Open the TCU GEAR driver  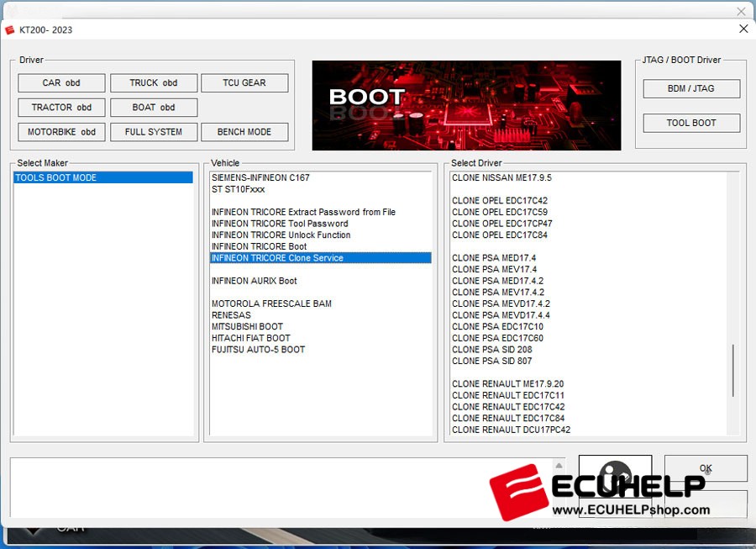pos(244,83)
